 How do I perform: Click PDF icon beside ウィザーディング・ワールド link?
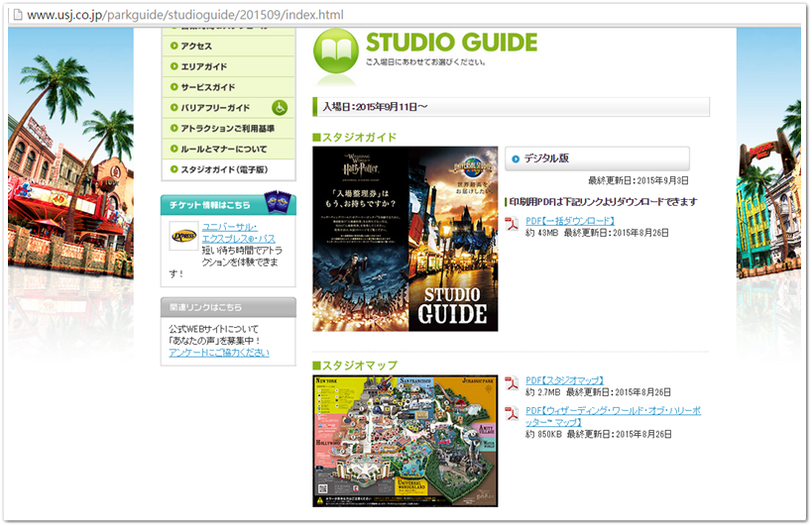[x=512, y=414]
